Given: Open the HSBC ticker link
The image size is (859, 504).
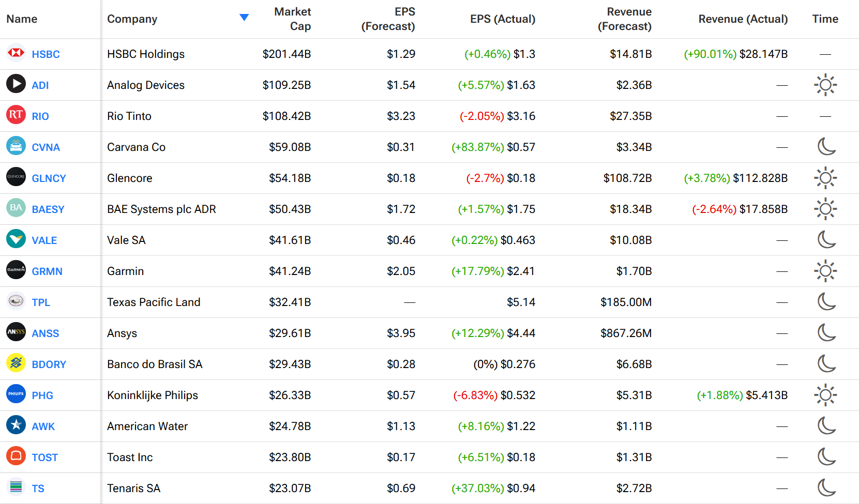Looking at the screenshot, I should point(46,54).
